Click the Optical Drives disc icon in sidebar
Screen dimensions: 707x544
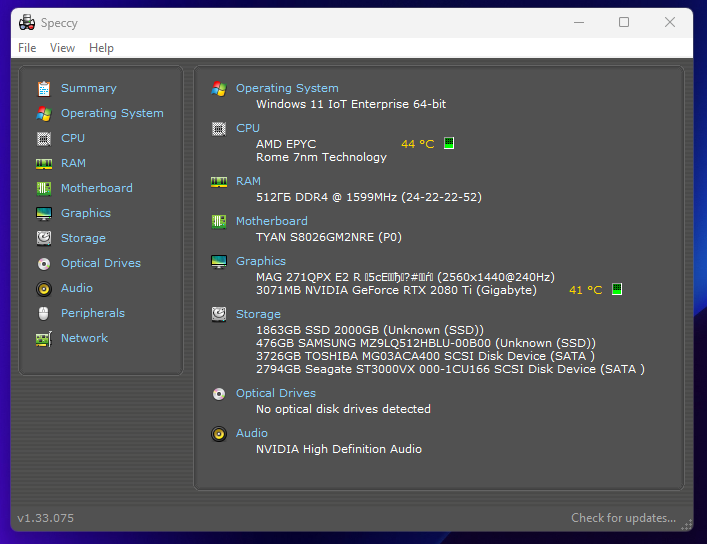[x=44, y=263]
